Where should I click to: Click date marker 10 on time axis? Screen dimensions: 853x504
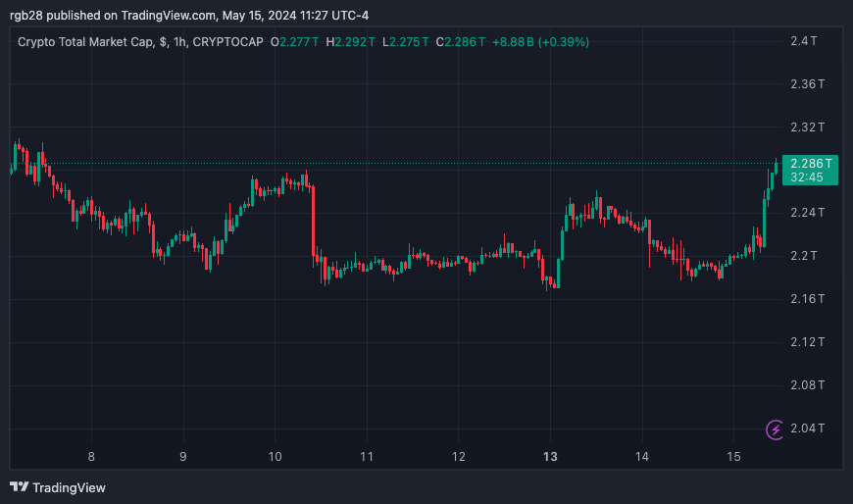[x=275, y=457]
